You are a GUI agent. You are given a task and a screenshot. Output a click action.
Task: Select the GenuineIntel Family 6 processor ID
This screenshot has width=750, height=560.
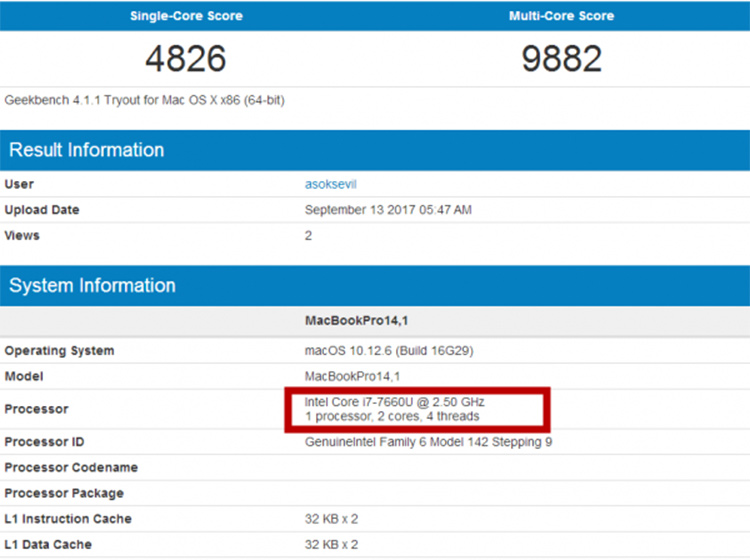click(x=428, y=442)
